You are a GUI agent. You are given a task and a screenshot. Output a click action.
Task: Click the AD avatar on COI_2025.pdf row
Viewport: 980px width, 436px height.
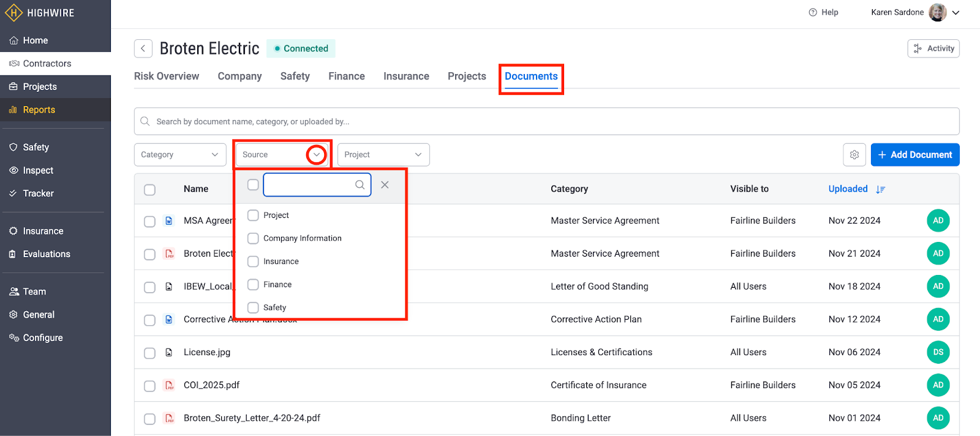(x=938, y=385)
